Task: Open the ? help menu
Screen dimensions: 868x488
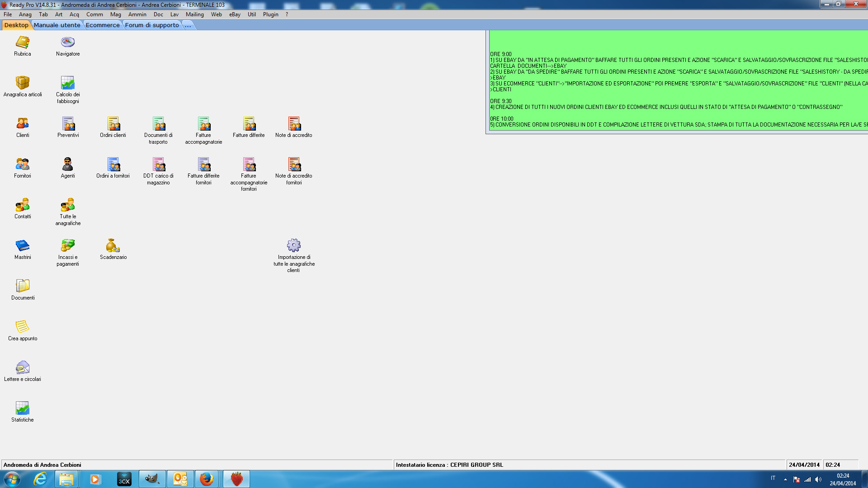Action: tap(287, 14)
